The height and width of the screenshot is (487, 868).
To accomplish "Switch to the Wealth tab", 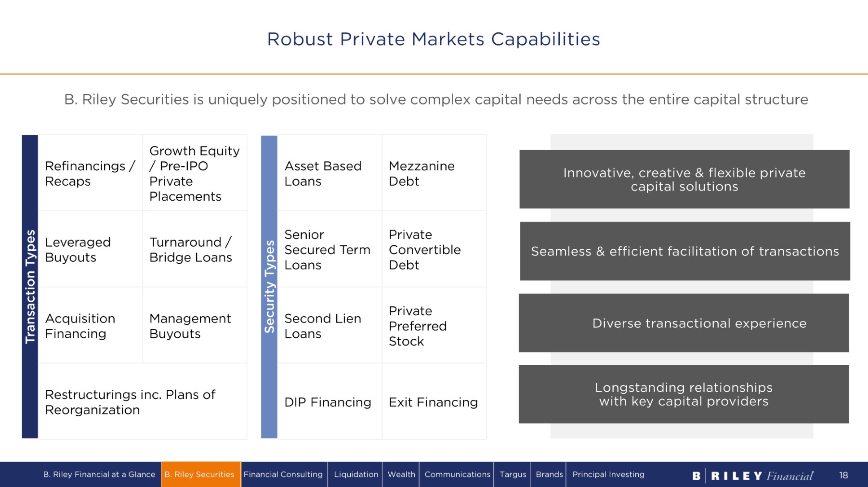I will [x=401, y=474].
